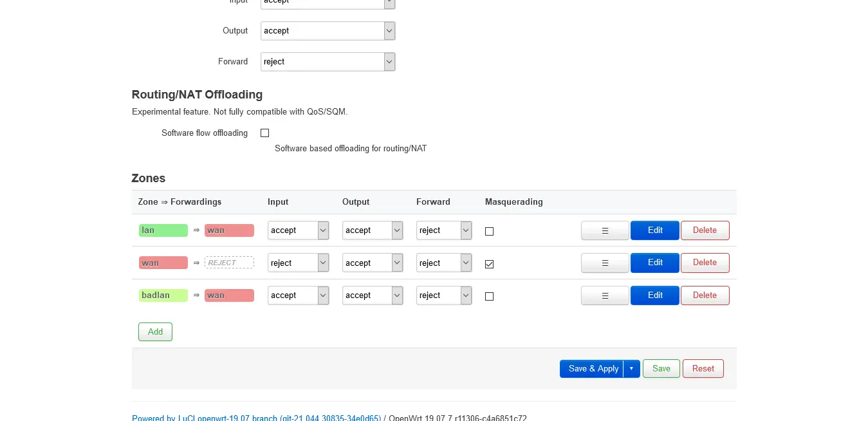Click wan forwarding target in lan row
This screenshot has height=421, width=868.
pos(229,230)
